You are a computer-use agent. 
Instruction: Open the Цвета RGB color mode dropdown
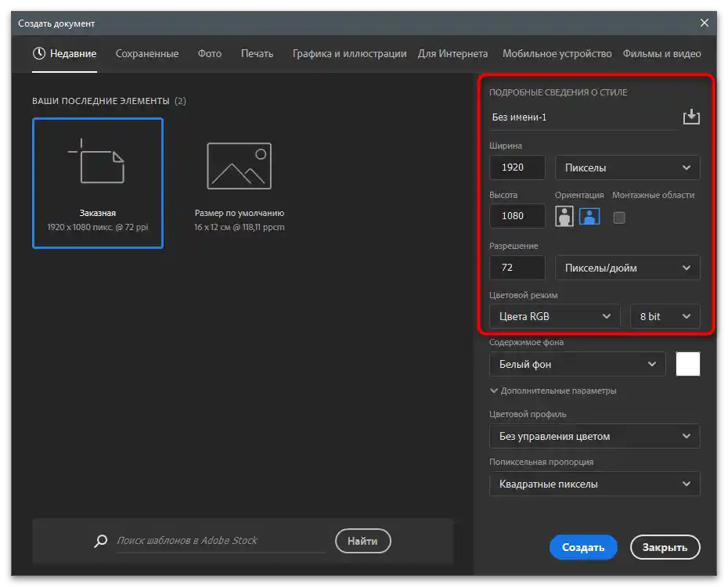[555, 316]
